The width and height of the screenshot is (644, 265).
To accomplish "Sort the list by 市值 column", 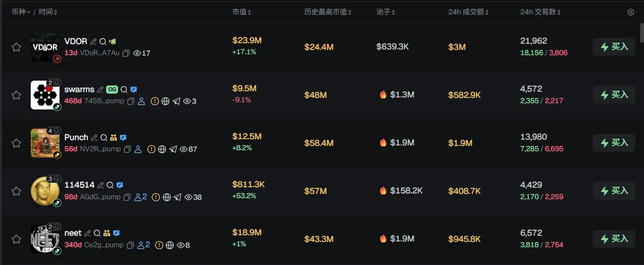I will [x=241, y=12].
